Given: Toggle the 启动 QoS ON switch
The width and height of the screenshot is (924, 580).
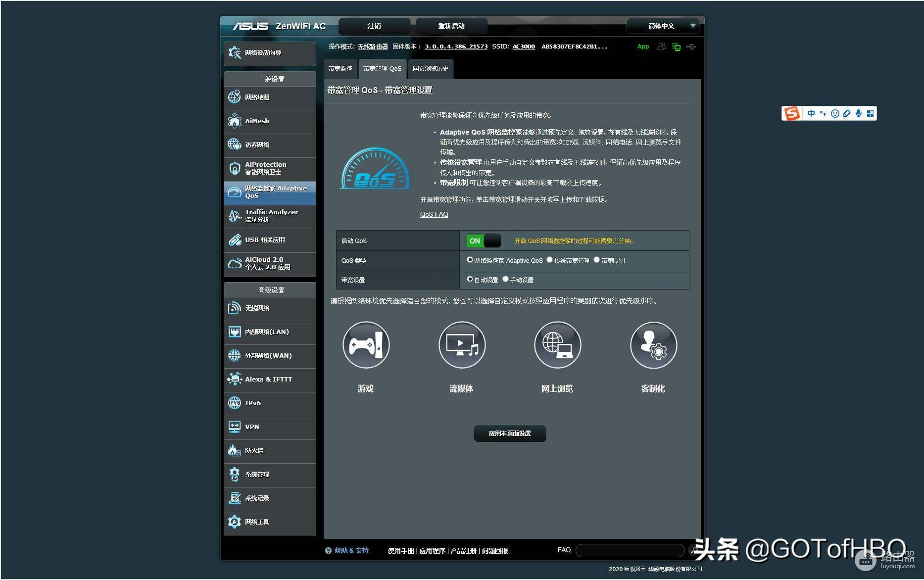Looking at the screenshot, I should tap(483, 241).
